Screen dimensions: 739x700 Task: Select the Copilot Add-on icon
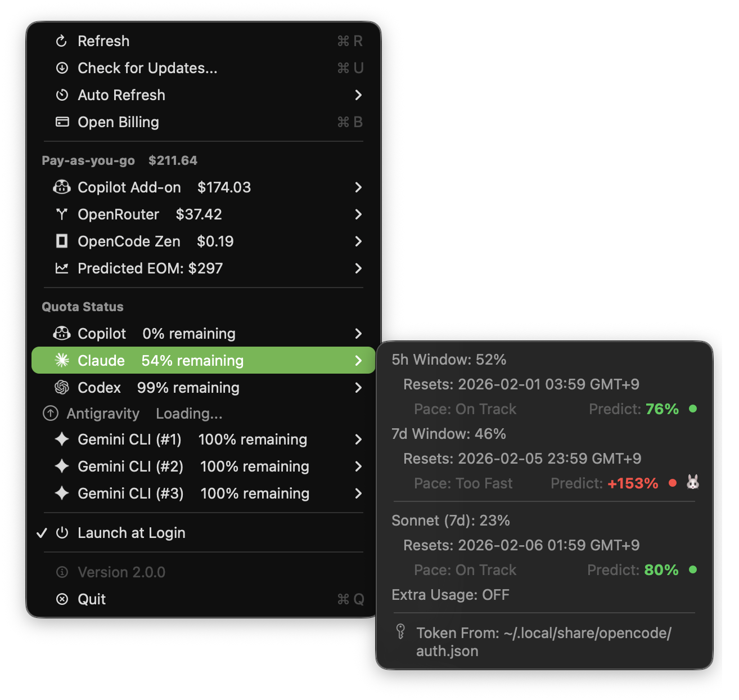point(62,187)
